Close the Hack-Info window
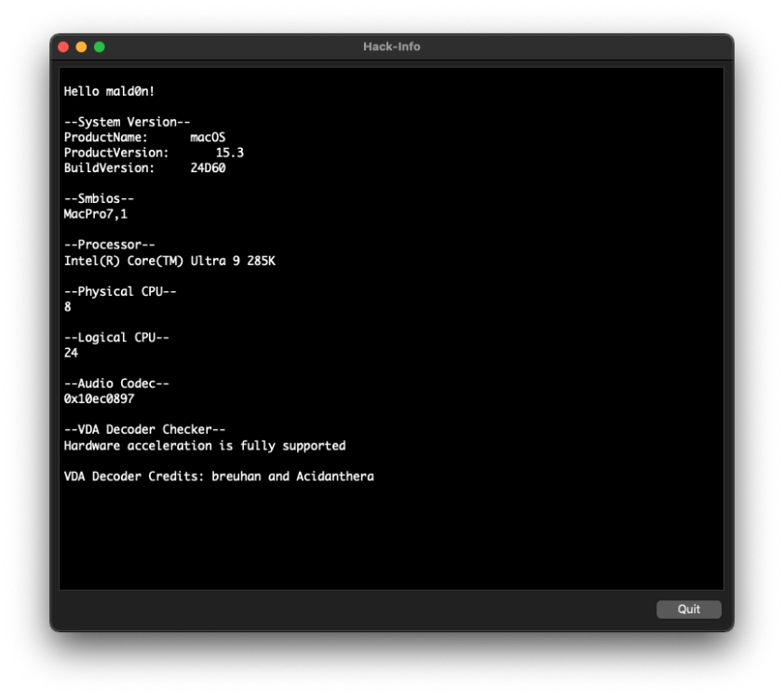The height and width of the screenshot is (698, 784). pos(63,47)
